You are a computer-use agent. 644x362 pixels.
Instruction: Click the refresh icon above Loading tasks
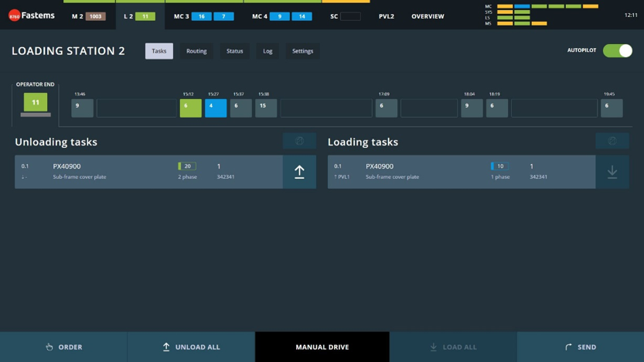click(x=612, y=141)
